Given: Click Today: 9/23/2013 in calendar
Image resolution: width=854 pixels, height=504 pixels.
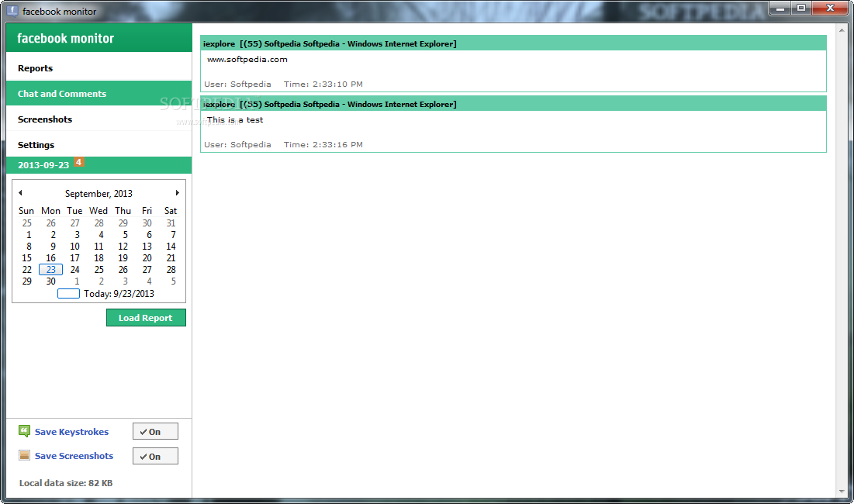Looking at the screenshot, I should pos(119,294).
